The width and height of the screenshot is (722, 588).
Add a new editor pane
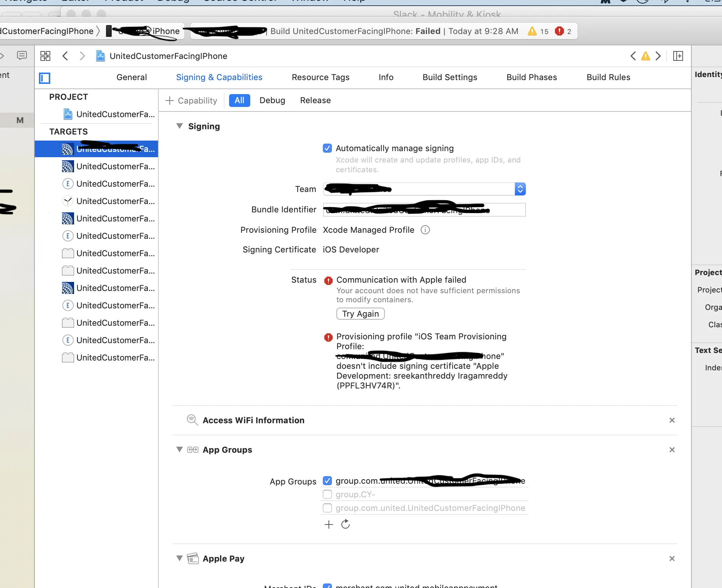678,56
